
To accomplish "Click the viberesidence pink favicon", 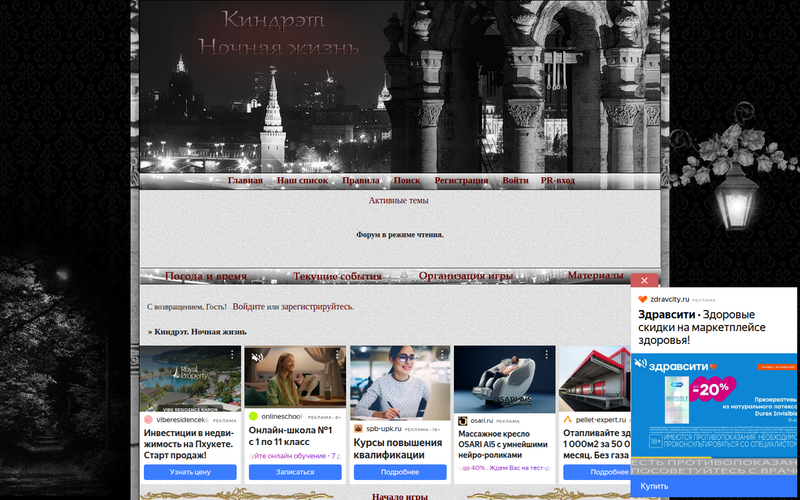I will pos(149,420).
